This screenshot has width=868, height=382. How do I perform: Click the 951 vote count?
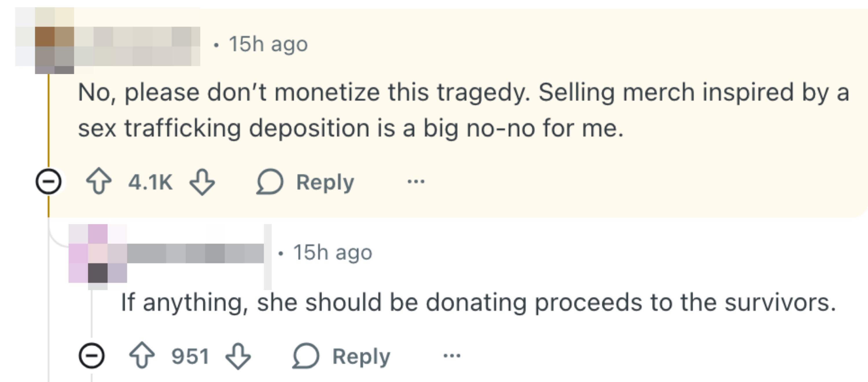pos(190,356)
